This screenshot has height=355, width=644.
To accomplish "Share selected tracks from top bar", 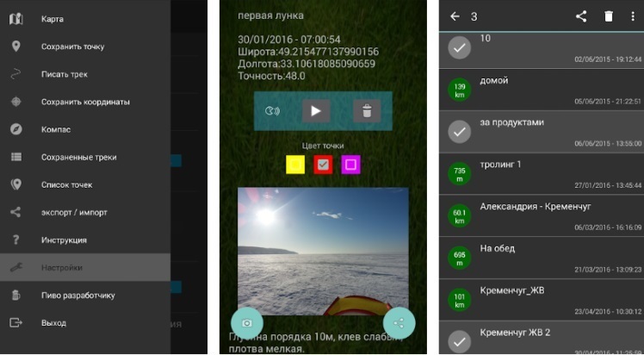I will coord(581,16).
